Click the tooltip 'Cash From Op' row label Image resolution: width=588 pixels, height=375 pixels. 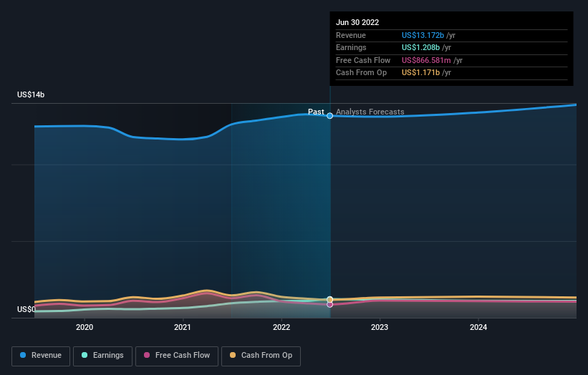pos(361,73)
